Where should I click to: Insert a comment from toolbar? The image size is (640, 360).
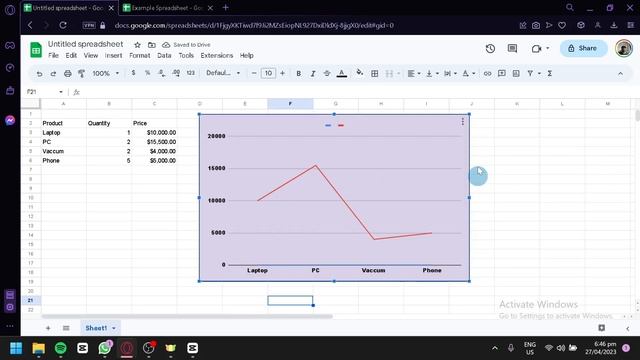[502, 73]
